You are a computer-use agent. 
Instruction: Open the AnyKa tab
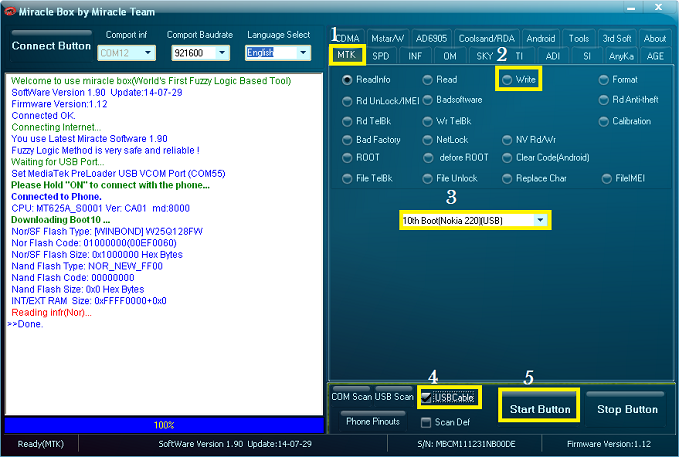coord(621,56)
